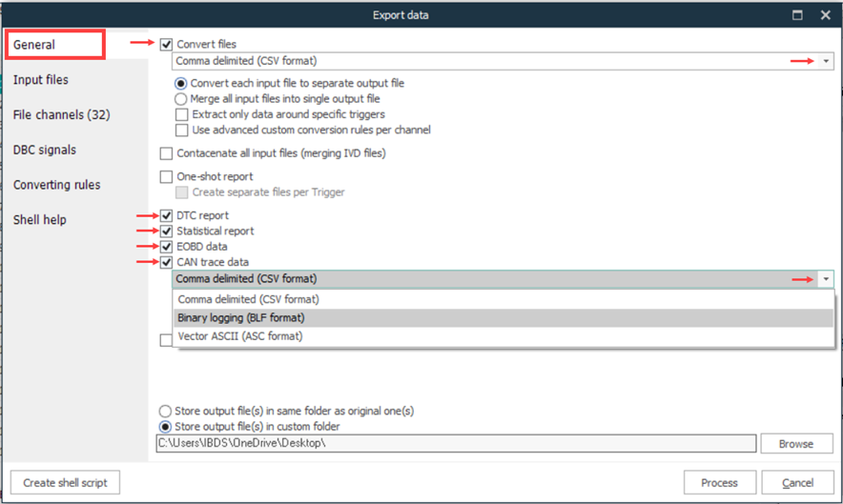
Task: Toggle Convert files checkbox
Action: [x=166, y=44]
